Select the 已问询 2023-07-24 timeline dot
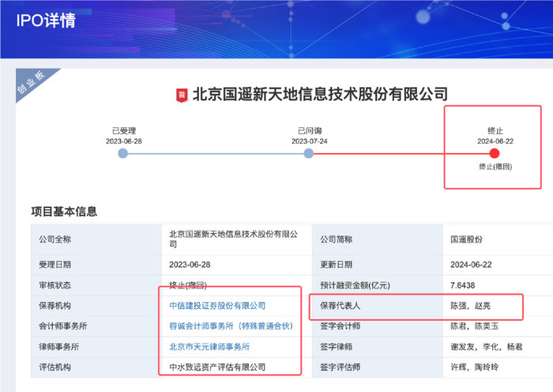 (309, 153)
